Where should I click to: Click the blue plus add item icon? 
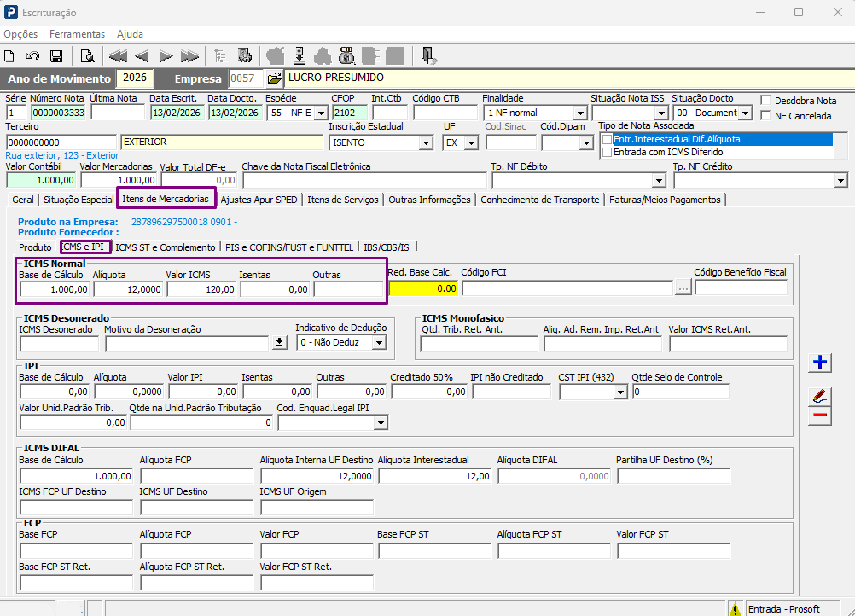tap(819, 363)
